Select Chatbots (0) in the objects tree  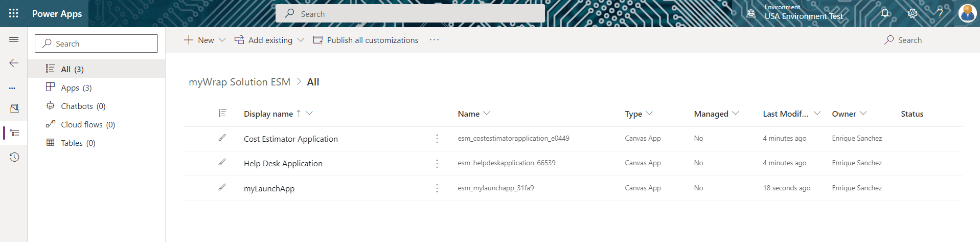coord(96,106)
